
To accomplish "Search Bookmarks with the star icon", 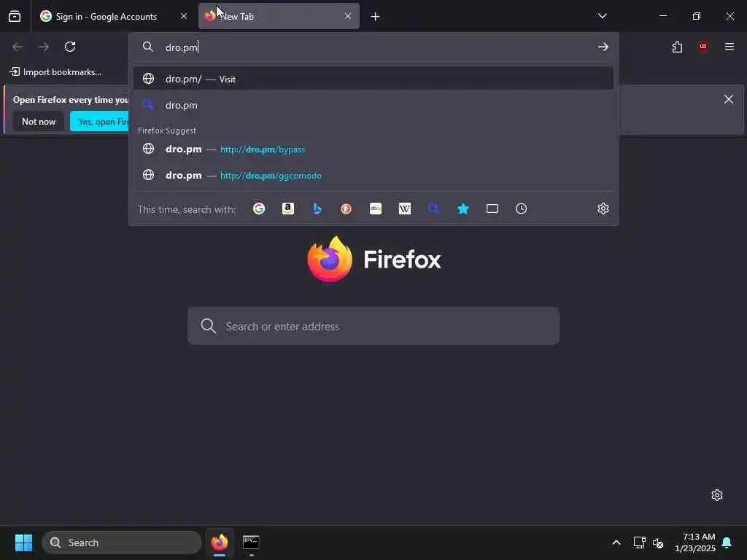I will click(463, 209).
